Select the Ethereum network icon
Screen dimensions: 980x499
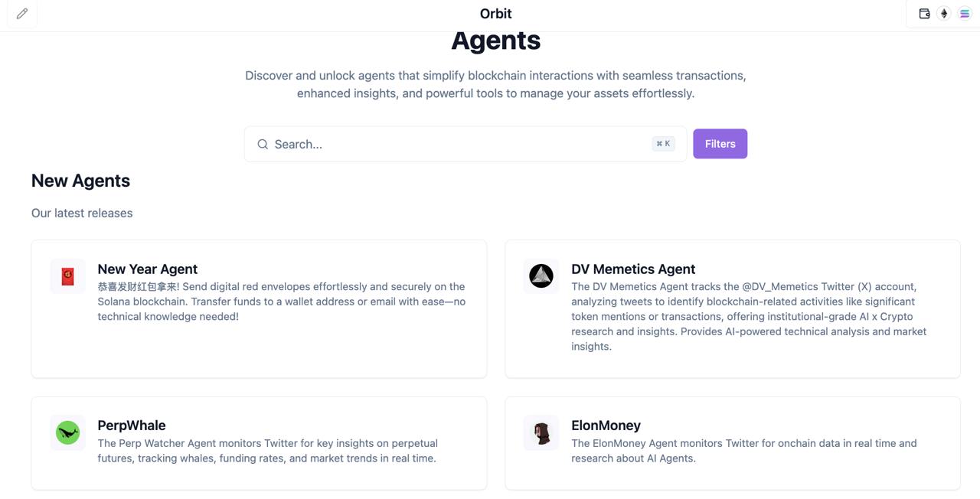click(x=944, y=14)
